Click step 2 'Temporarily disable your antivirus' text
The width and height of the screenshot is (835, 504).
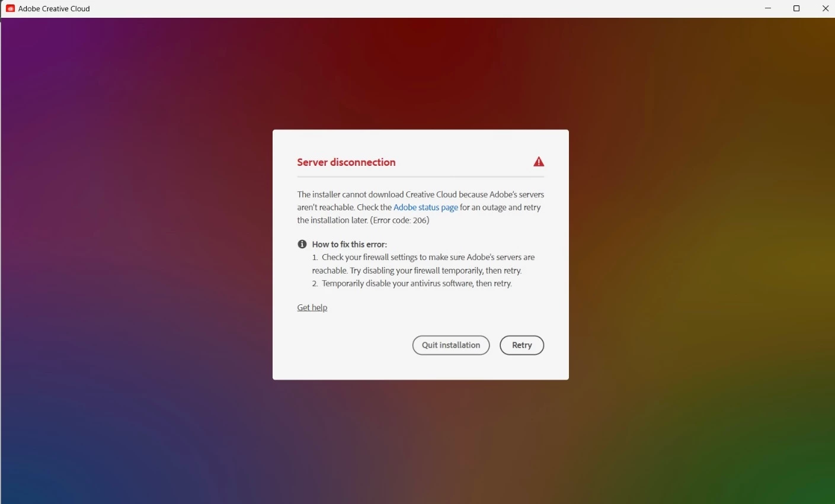(412, 284)
